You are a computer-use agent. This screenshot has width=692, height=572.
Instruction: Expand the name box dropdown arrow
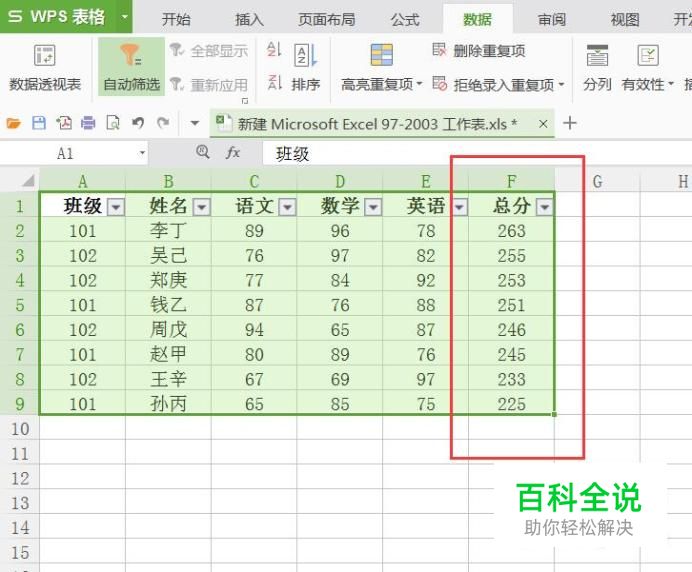point(142,153)
